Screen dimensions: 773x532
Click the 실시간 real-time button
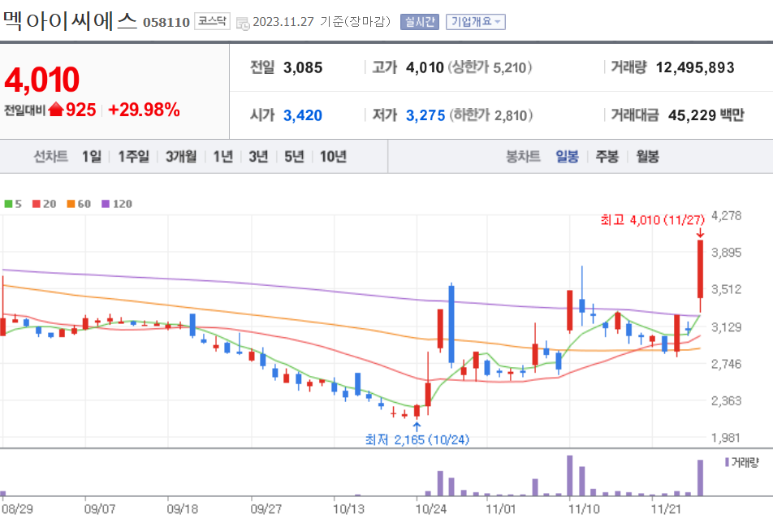tap(420, 22)
